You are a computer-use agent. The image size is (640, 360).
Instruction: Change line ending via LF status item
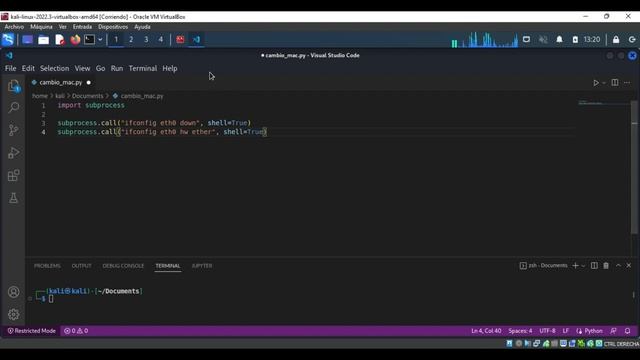tap(566, 331)
